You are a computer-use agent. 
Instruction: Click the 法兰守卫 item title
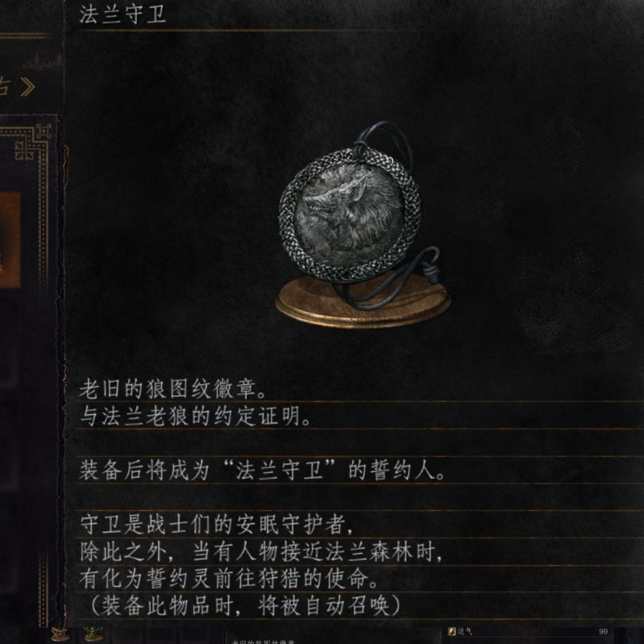pyautogui.click(x=122, y=15)
